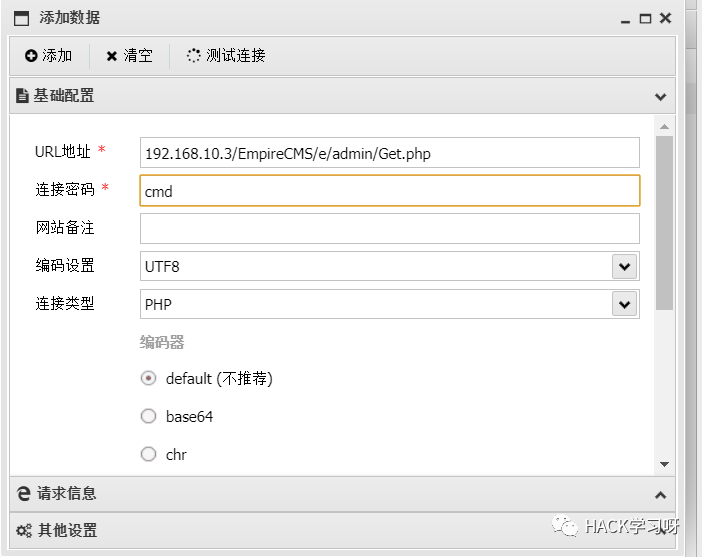Open the 连接类型 PHP dropdown

pyautogui.click(x=624, y=304)
